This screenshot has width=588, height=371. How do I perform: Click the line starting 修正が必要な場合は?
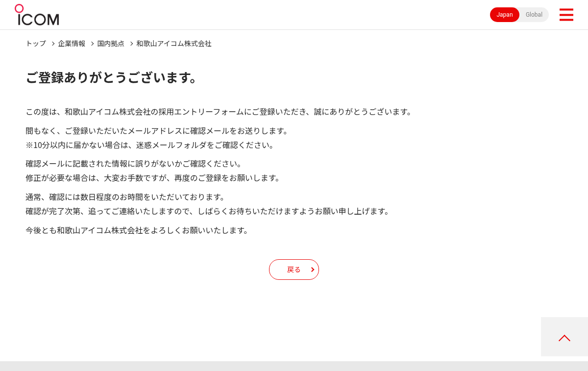153,177
